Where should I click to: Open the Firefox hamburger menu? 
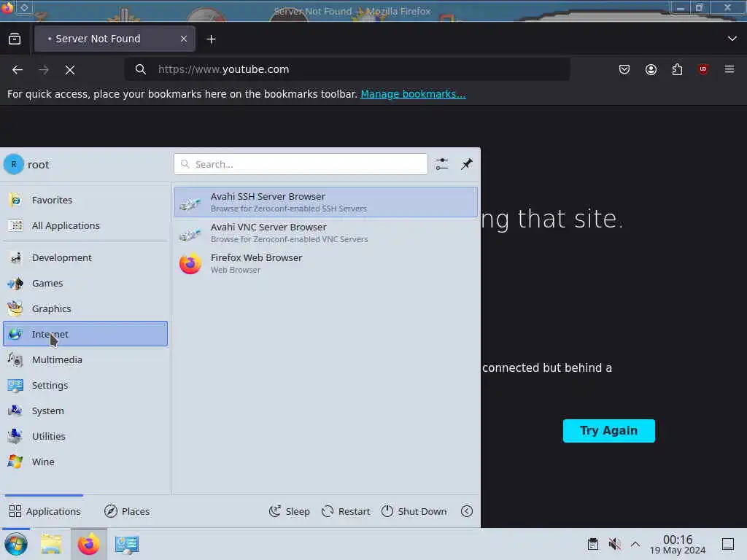tap(729, 69)
